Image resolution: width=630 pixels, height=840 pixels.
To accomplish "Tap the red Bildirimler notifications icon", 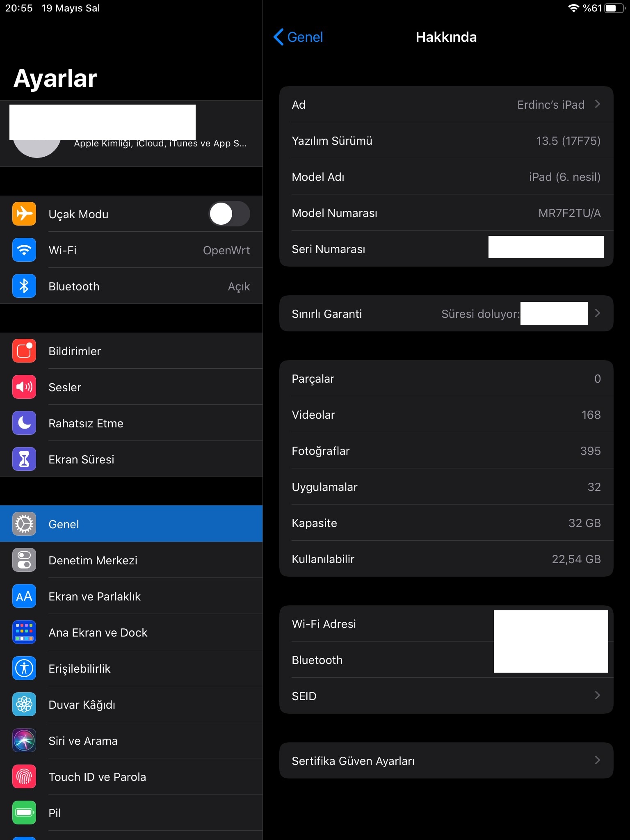I will coord(24,351).
